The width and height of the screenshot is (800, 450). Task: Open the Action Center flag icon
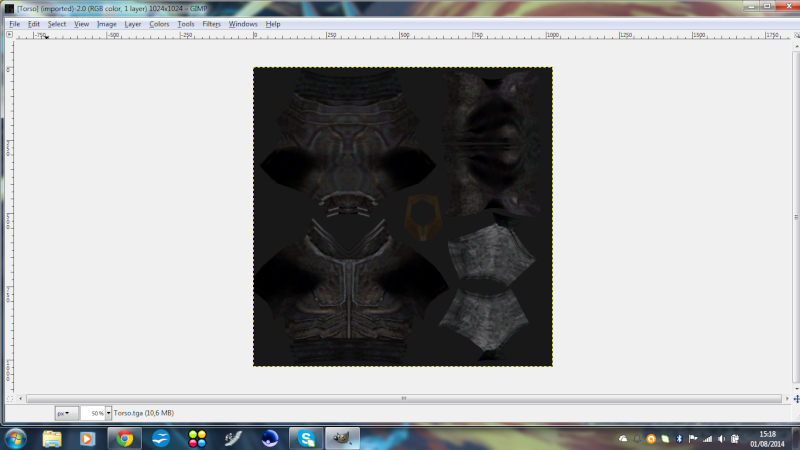click(x=693, y=439)
